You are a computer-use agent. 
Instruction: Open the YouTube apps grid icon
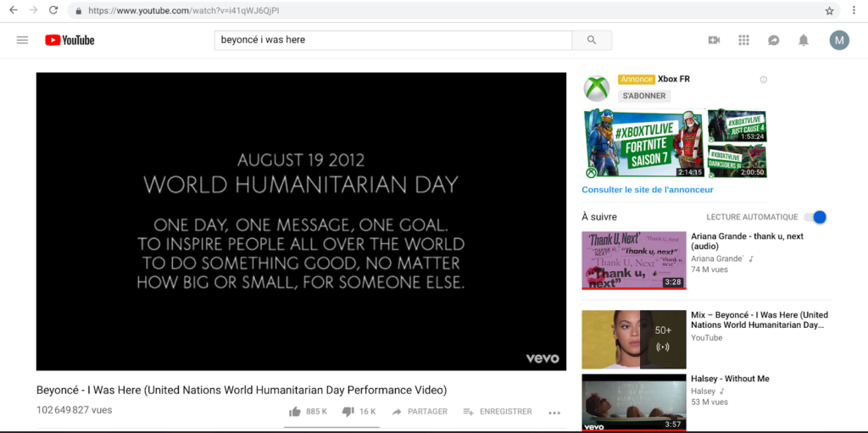click(744, 40)
